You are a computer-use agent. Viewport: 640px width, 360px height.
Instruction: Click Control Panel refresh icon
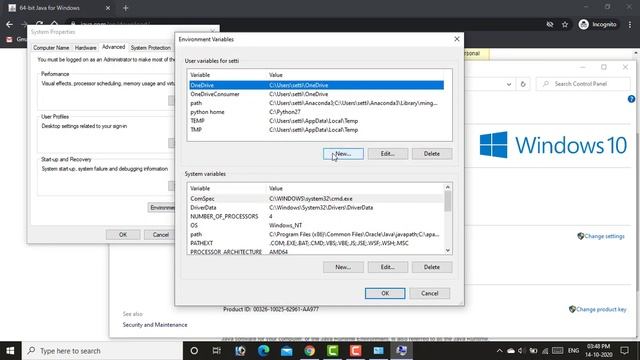[523, 84]
